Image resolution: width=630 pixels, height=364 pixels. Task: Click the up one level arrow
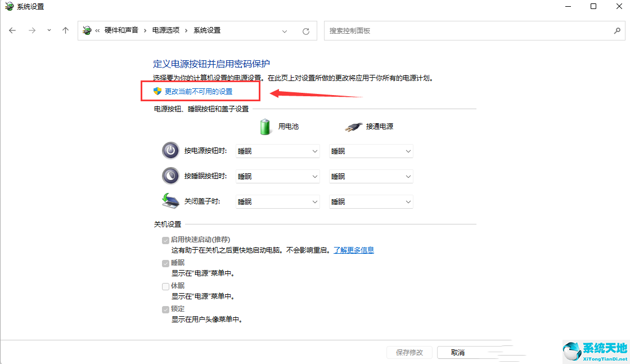point(66,31)
